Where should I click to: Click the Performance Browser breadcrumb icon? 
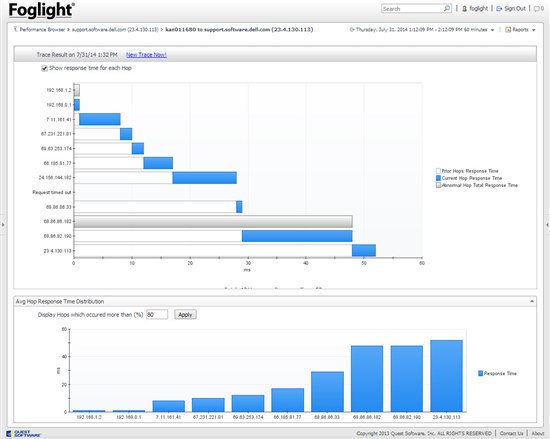pos(15,29)
